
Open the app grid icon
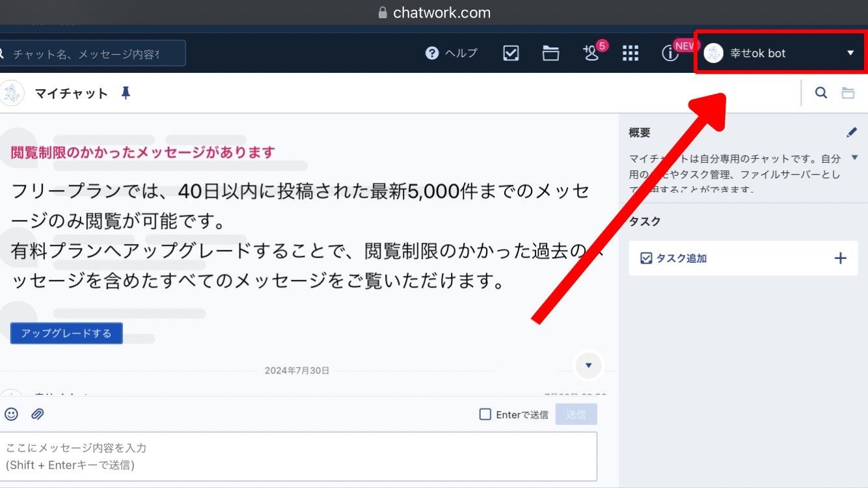tap(631, 53)
